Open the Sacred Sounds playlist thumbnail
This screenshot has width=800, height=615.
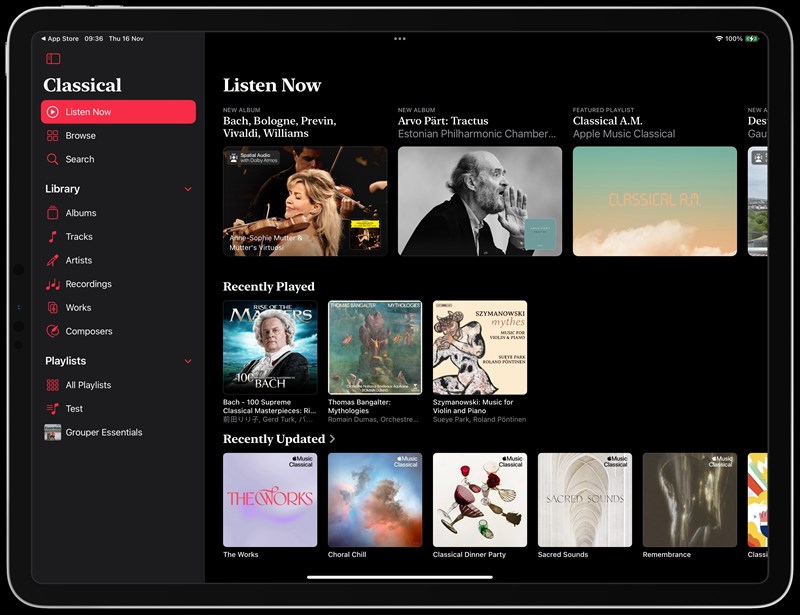pyautogui.click(x=585, y=500)
